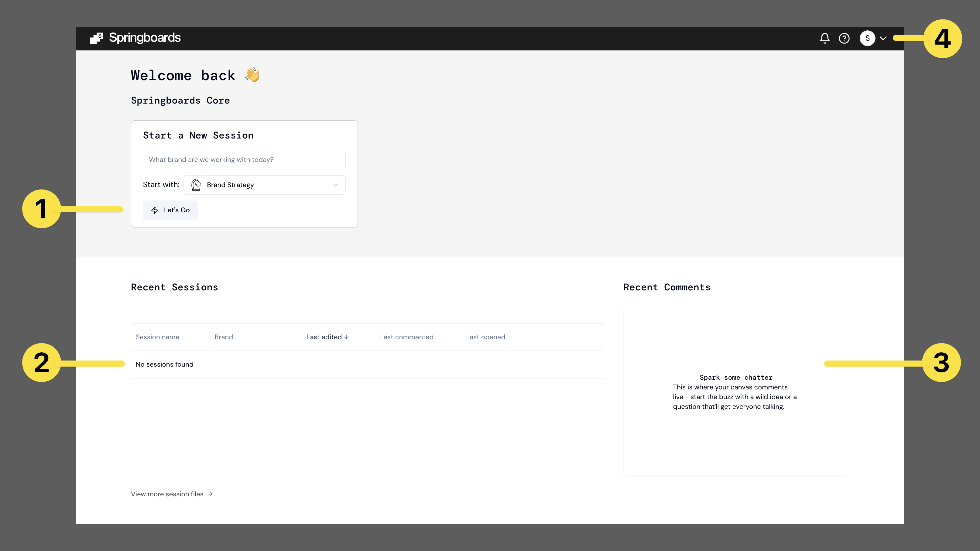The image size is (980, 551).
Task: Sort by Last opened column
Action: pos(485,337)
